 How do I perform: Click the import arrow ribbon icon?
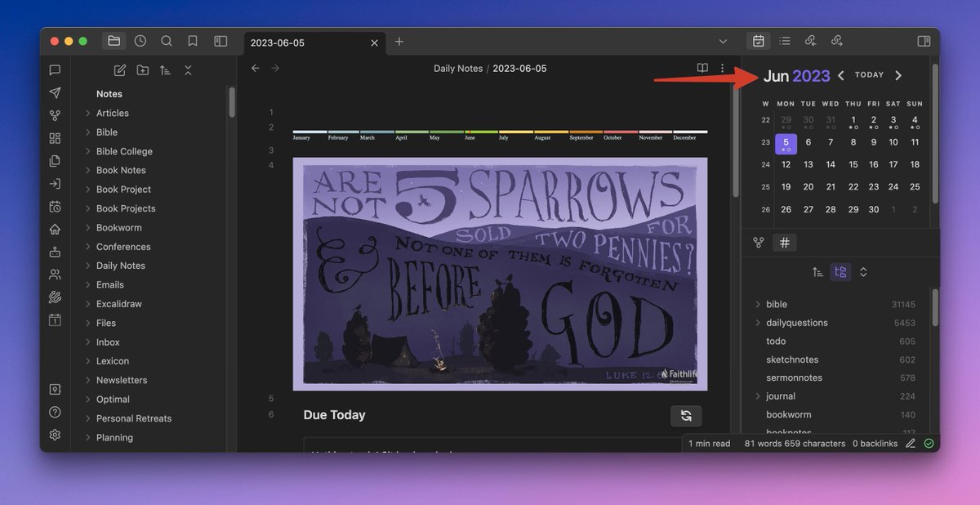point(55,184)
